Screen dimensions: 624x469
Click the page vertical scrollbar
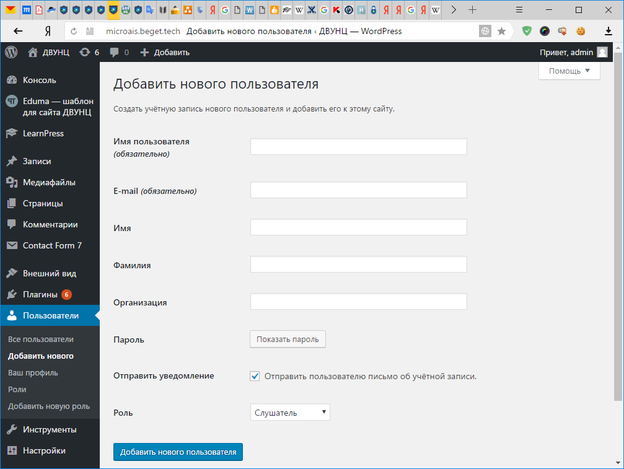[618, 227]
